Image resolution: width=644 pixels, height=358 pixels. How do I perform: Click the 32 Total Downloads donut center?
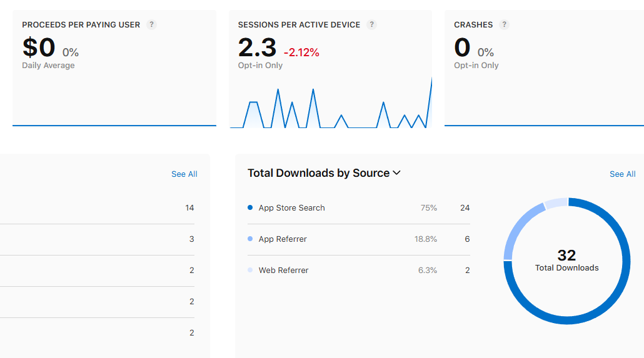(567, 261)
